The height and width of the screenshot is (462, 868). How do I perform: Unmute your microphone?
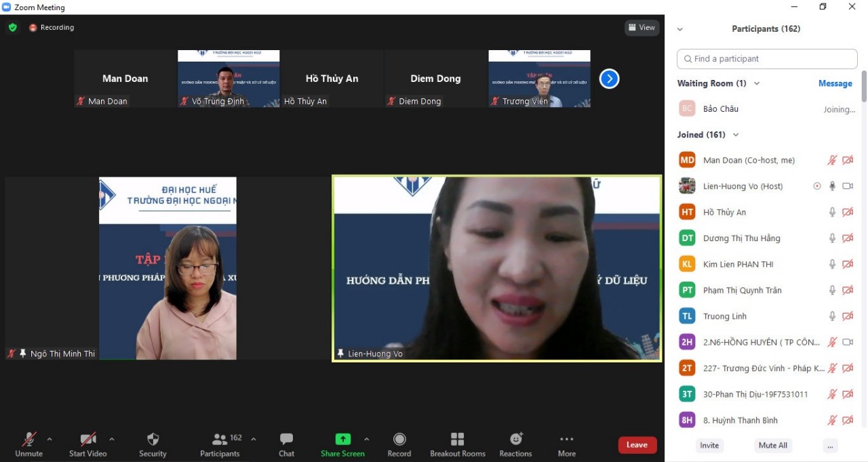click(x=29, y=444)
